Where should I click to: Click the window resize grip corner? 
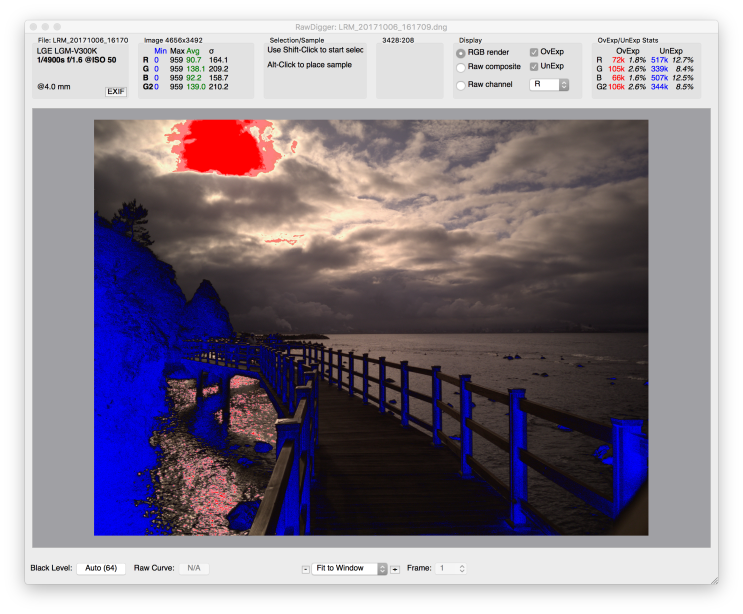pos(714,580)
